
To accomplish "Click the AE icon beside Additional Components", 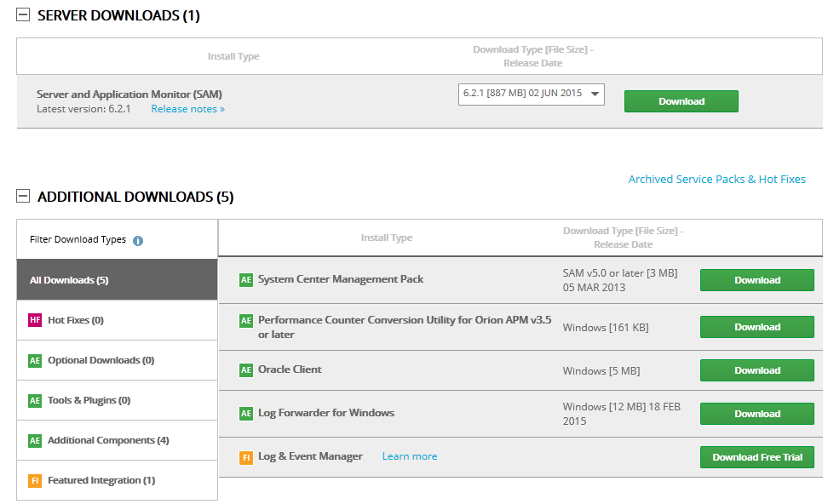I will 35,441.
